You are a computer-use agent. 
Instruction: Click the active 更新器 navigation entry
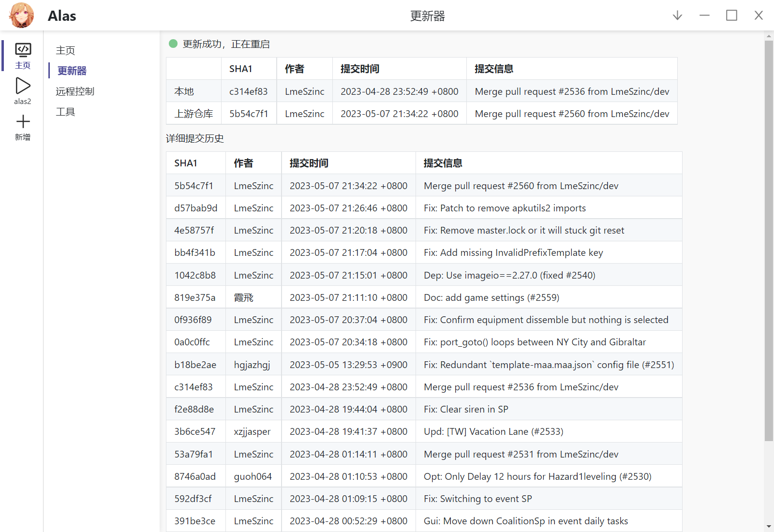pos(71,71)
